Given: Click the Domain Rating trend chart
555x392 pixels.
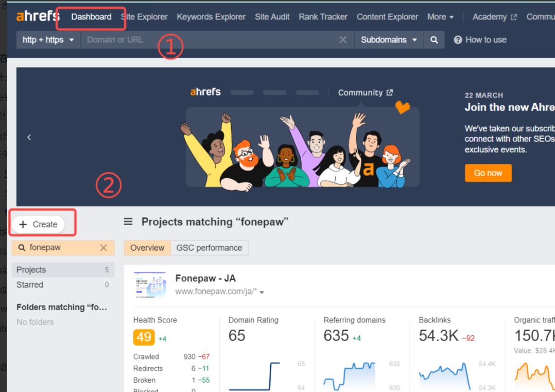Looking at the screenshot, I should pyautogui.click(x=254, y=376).
